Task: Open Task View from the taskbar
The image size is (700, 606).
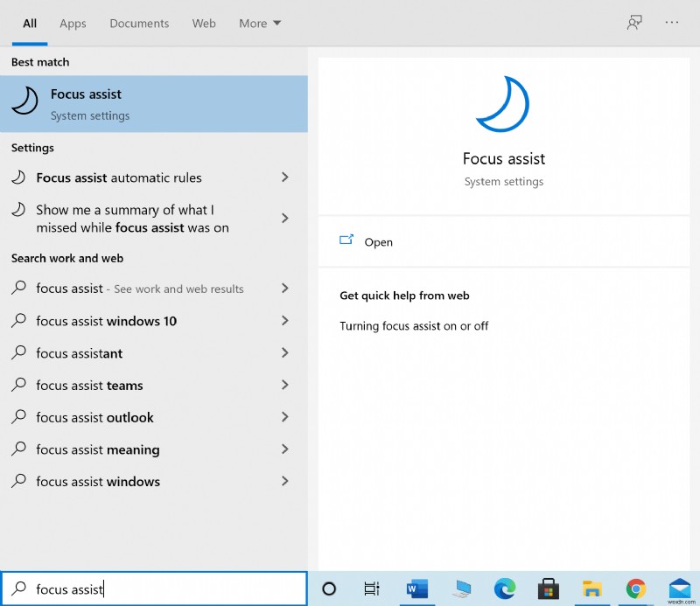Action: click(372, 589)
